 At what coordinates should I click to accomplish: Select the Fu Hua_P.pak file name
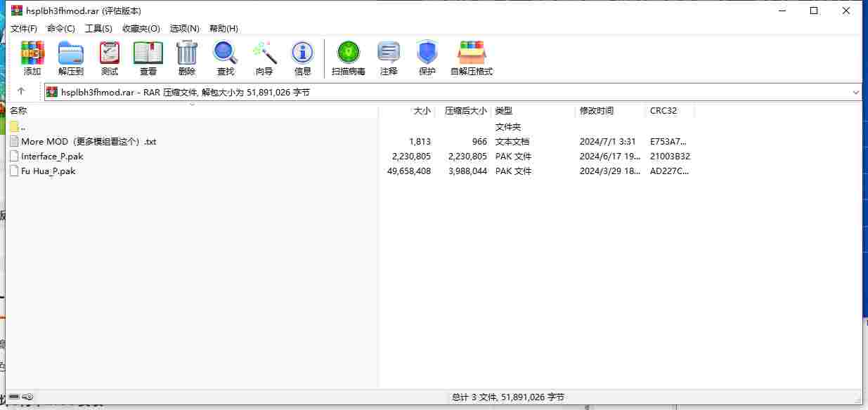(x=48, y=171)
